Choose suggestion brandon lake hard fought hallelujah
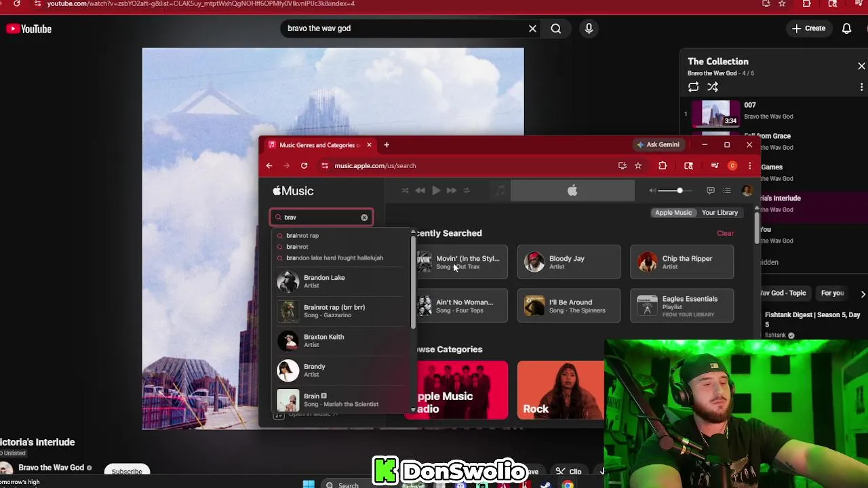This screenshot has height=488, width=868. pos(334,258)
